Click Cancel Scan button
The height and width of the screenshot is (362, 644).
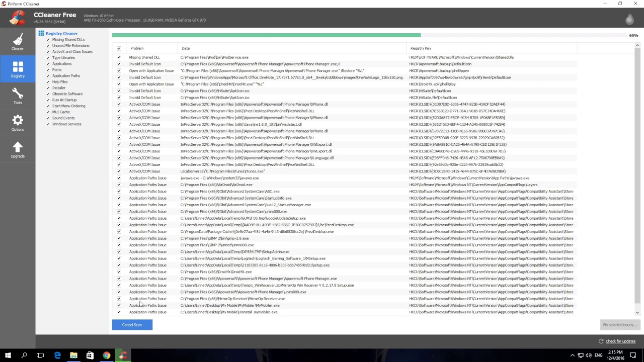pyautogui.click(x=132, y=325)
